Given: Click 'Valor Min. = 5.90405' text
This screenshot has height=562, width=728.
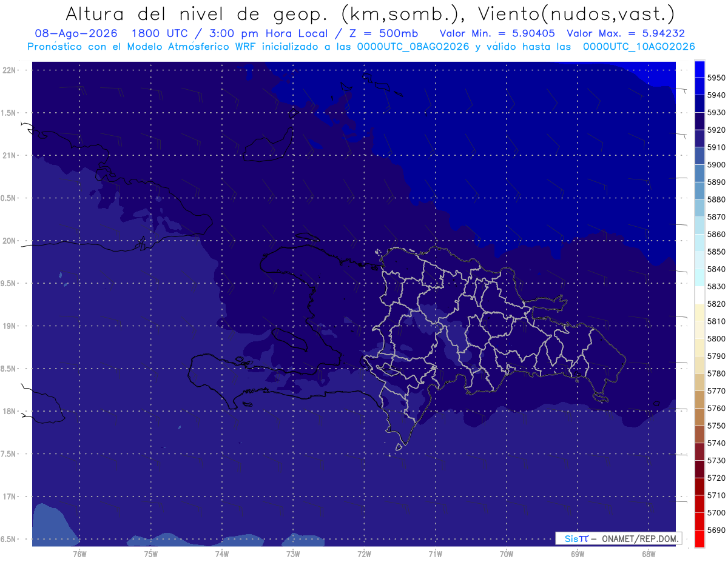Looking at the screenshot, I should (497, 33).
